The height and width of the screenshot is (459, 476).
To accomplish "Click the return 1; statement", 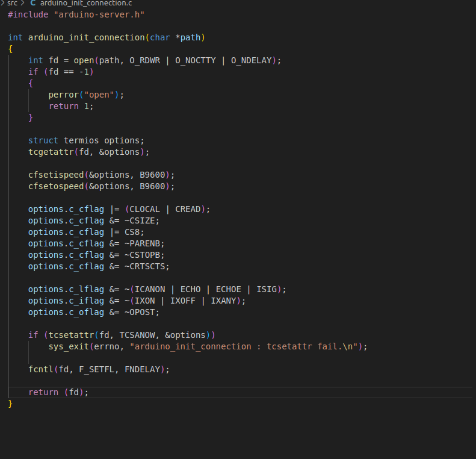I will (72, 107).
